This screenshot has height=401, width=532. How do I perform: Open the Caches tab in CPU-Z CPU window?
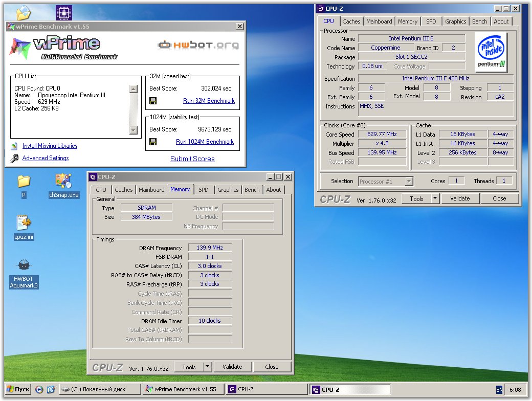point(351,21)
